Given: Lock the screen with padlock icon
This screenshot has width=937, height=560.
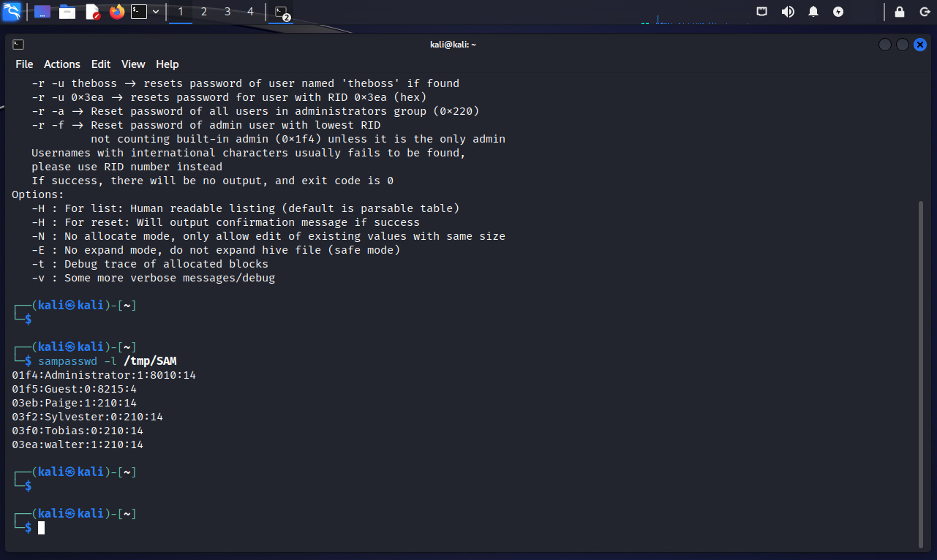Looking at the screenshot, I should pos(900,12).
